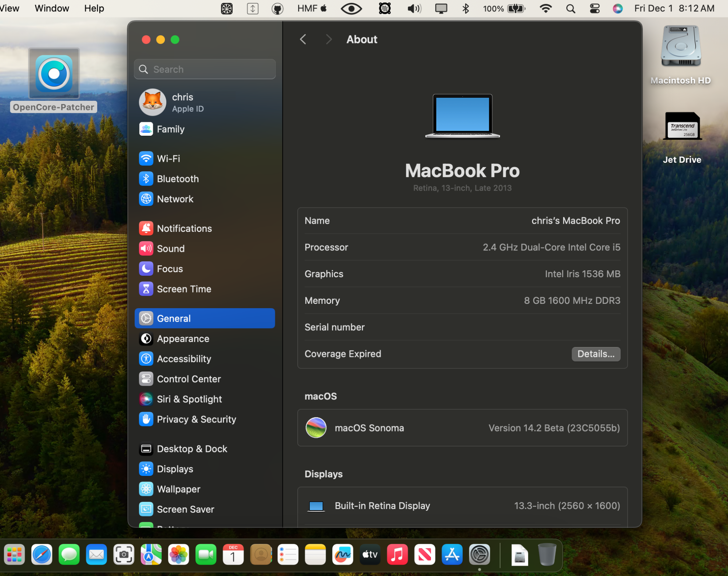
Task: Click the date and time in menu bar
Action: click(674, 8)
